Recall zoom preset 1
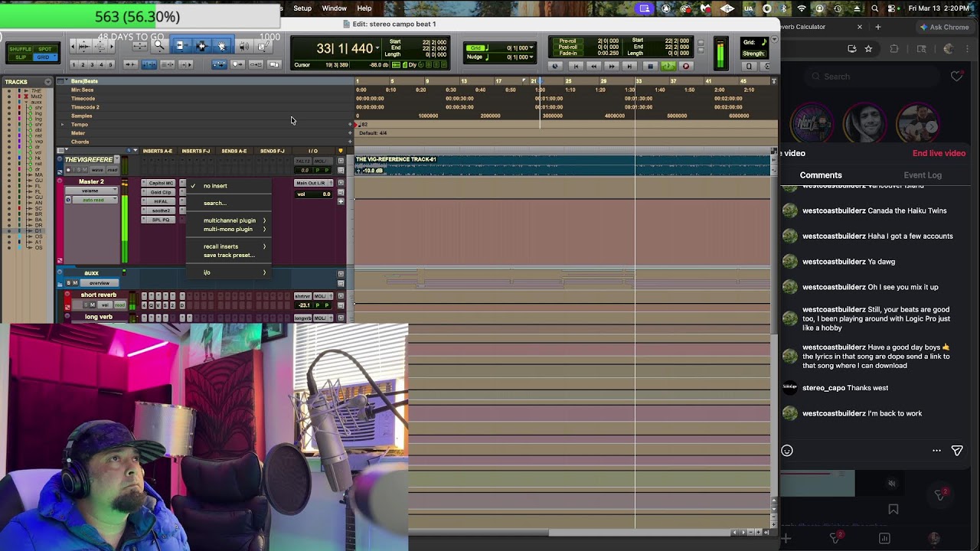Viewport: 980px width, 551px height. click(x=73, y=64)
